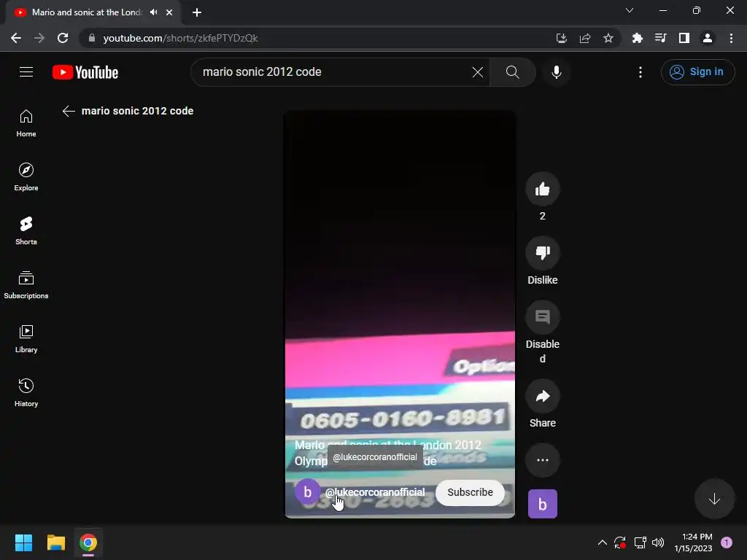Click the video title text overlay
Viewport: 747px width, 560px height.
click(388, 453)
